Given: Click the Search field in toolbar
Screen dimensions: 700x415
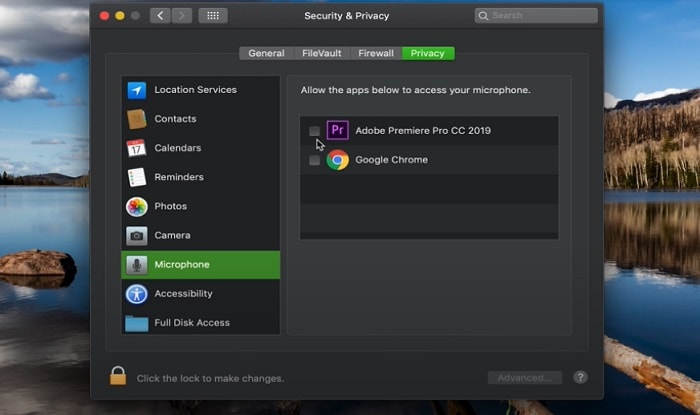Looking at the screenshot, I should tap(536, 16).
